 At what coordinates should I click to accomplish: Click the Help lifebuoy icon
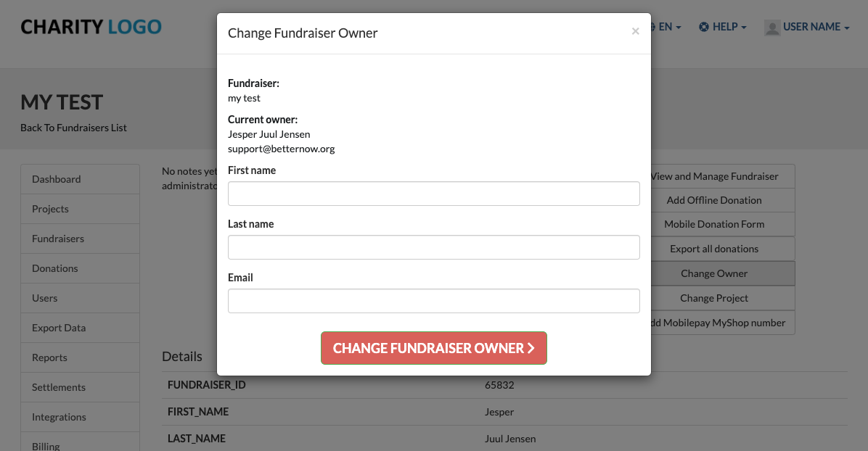(703, 27)
